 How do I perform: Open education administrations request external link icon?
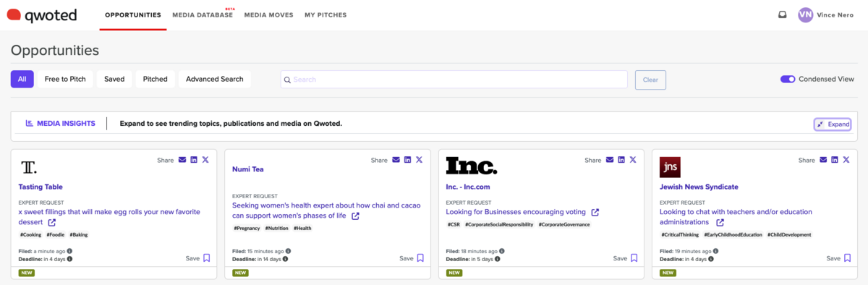(x=720, y=223)
